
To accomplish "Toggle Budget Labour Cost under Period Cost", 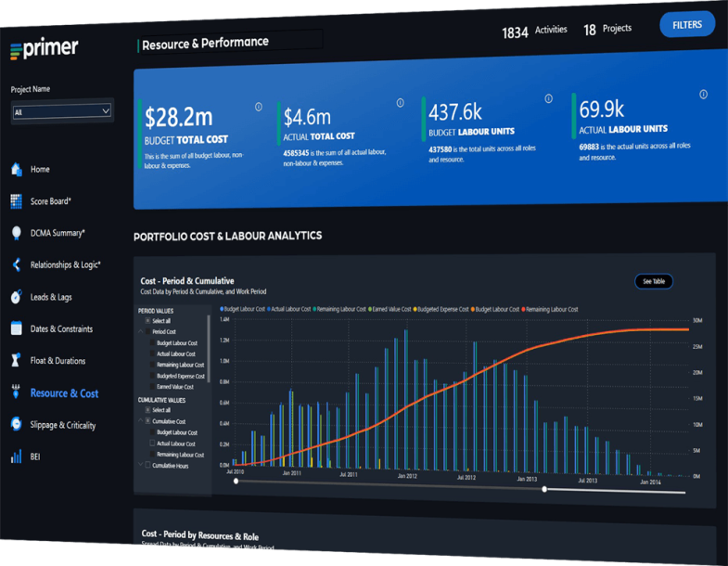I will pos(153,343).
